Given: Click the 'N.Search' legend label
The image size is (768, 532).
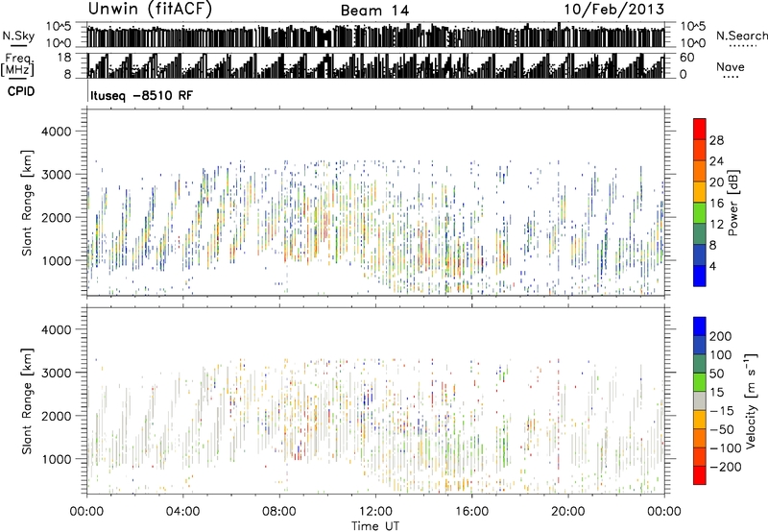Looking at the screenshot, I should click(x=742, y=36).
